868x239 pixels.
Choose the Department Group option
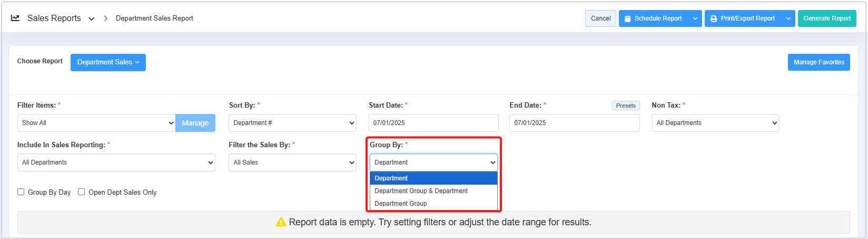401,204
